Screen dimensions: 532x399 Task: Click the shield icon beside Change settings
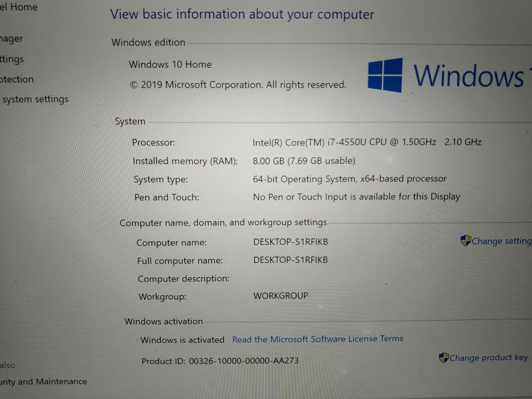[x=465, y=241]
